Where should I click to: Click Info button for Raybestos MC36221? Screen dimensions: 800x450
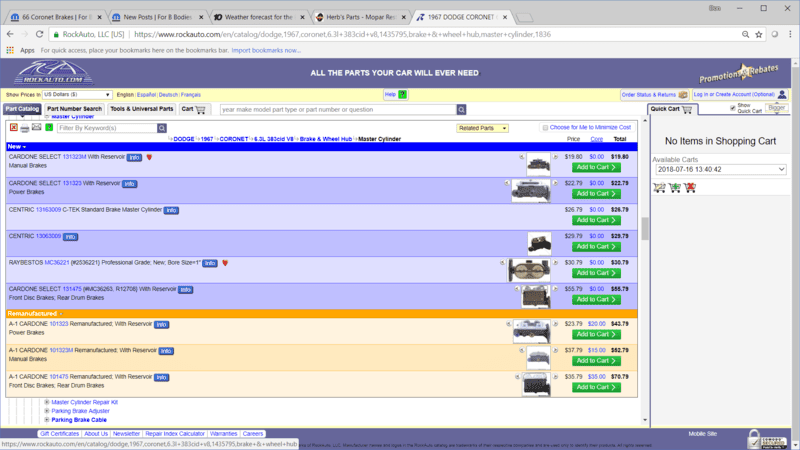(210, 263)
